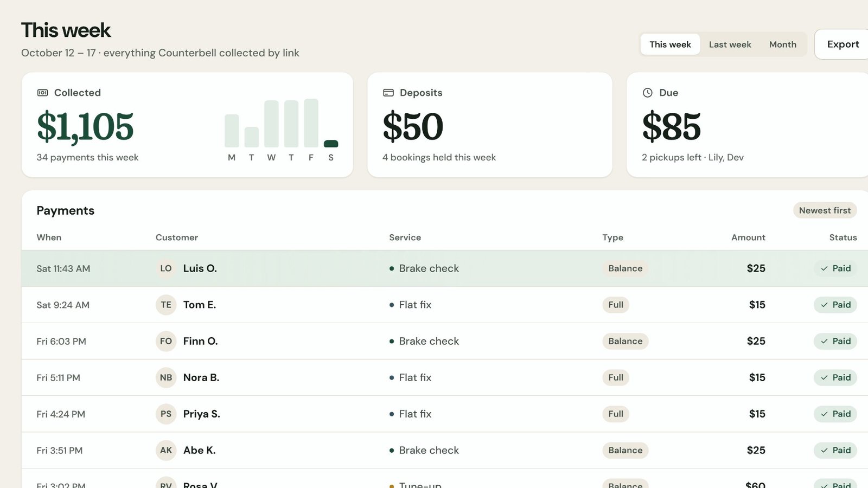Click the When column header
Viewport: 868px width, 488px height.
tap(49, 237)
